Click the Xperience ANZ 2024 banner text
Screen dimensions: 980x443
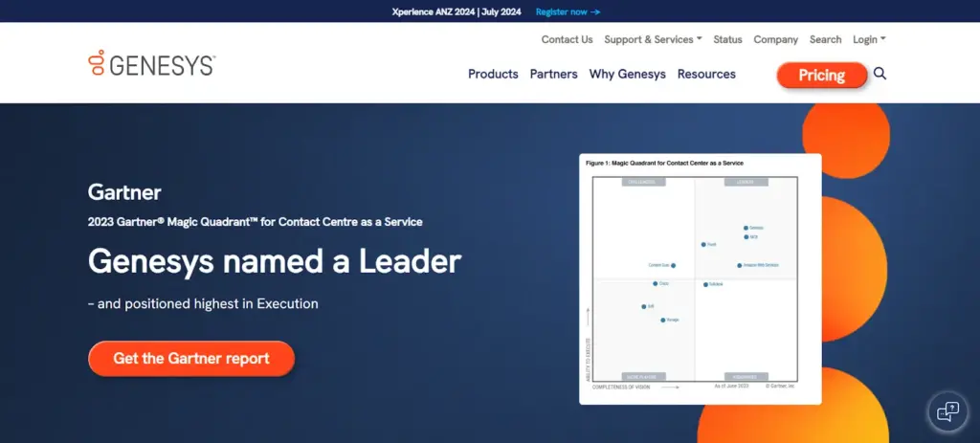[x=457, y=11]
